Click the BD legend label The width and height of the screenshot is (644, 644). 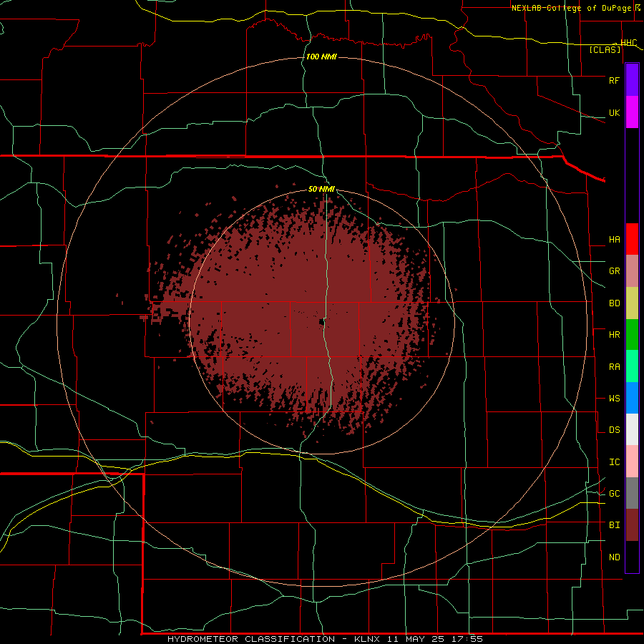614,303
